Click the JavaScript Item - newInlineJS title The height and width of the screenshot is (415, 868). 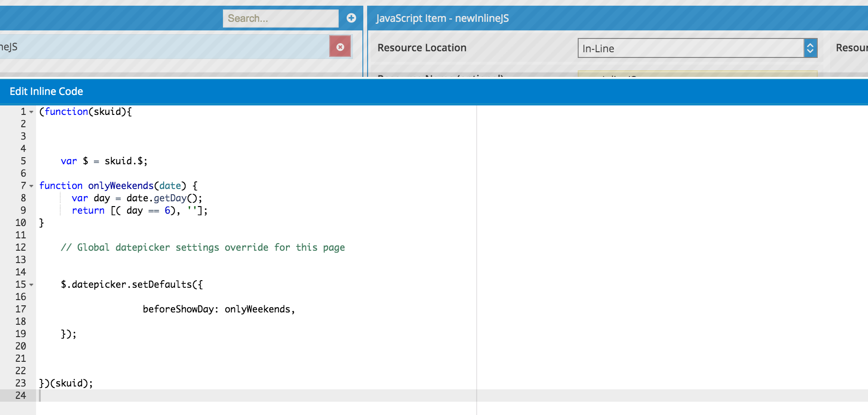click(442, 18)
